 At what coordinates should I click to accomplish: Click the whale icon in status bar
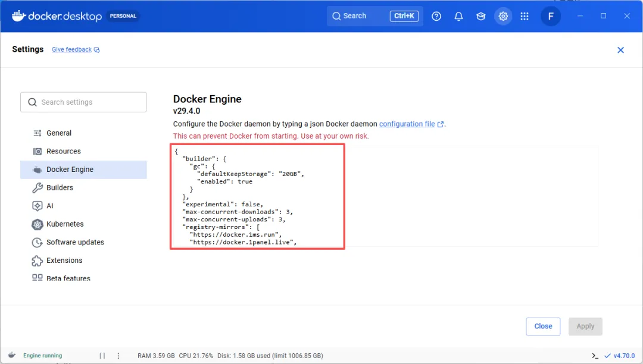(x=12, y=356)
